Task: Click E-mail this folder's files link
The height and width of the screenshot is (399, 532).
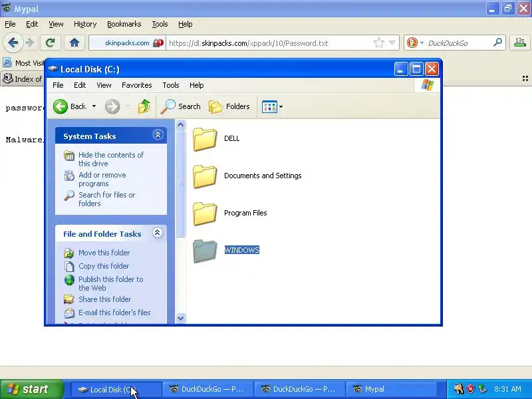Action: 114,313
